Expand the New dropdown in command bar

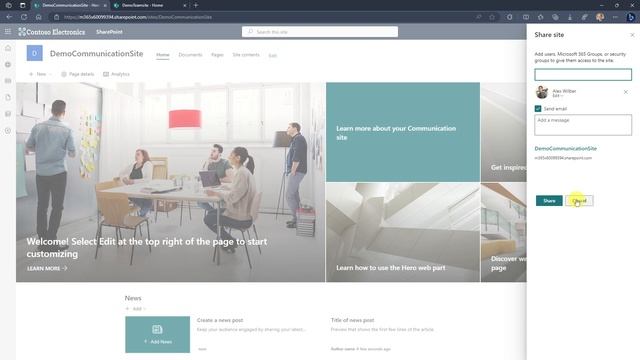40,74
